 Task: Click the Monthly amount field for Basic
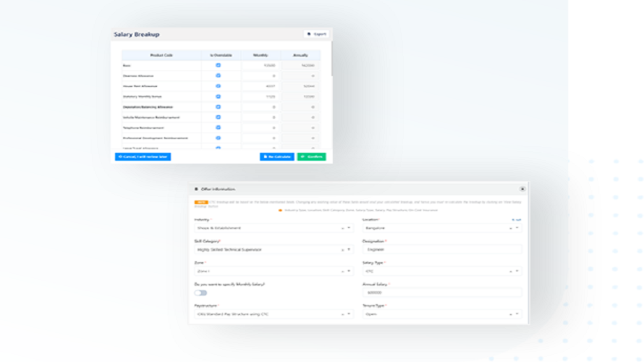click(260, 65)
